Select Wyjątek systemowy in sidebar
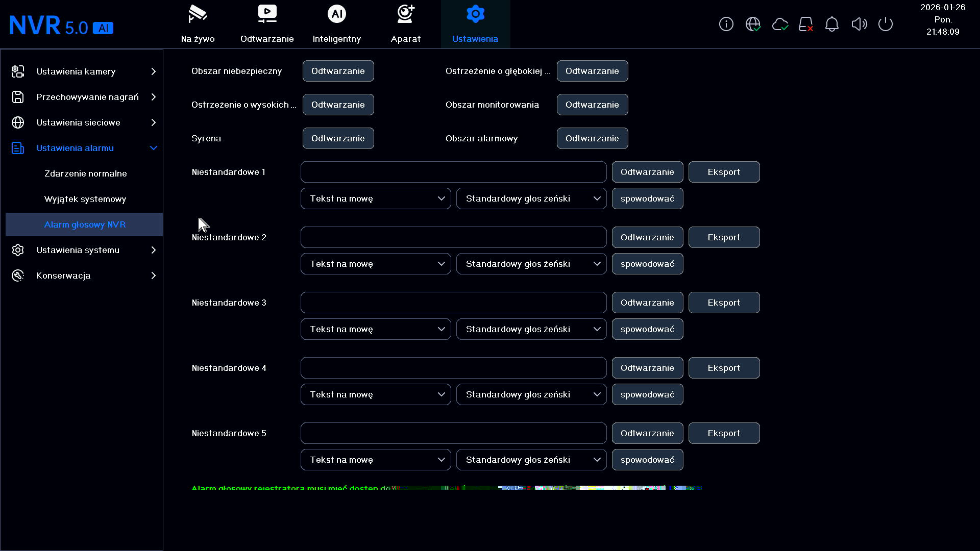This screenshot has height=551, width=980. pyautogui.click(x=85, y=199)
